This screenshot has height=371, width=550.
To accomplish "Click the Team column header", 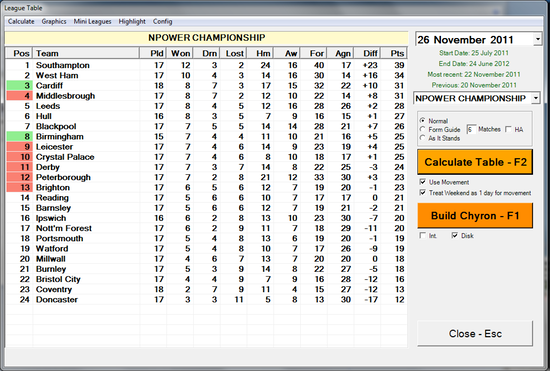I will coord(86,53).
